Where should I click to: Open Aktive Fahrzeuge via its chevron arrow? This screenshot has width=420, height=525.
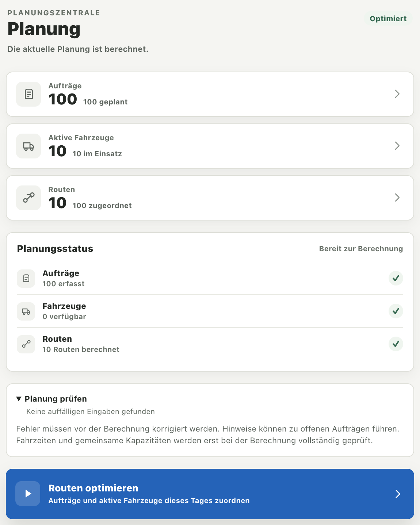click(x=397, y=146)
